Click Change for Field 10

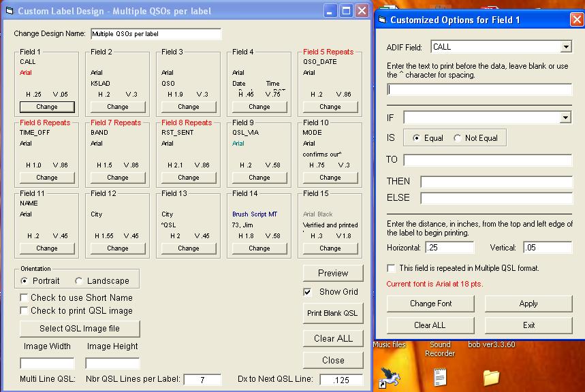pyautogui.click(x=330, y=178)
